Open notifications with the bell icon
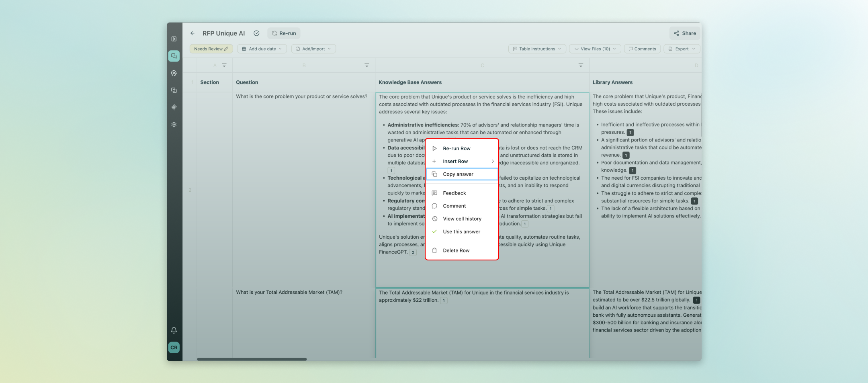This screenshot has height=383, width=868. click(x=174, y=330)
